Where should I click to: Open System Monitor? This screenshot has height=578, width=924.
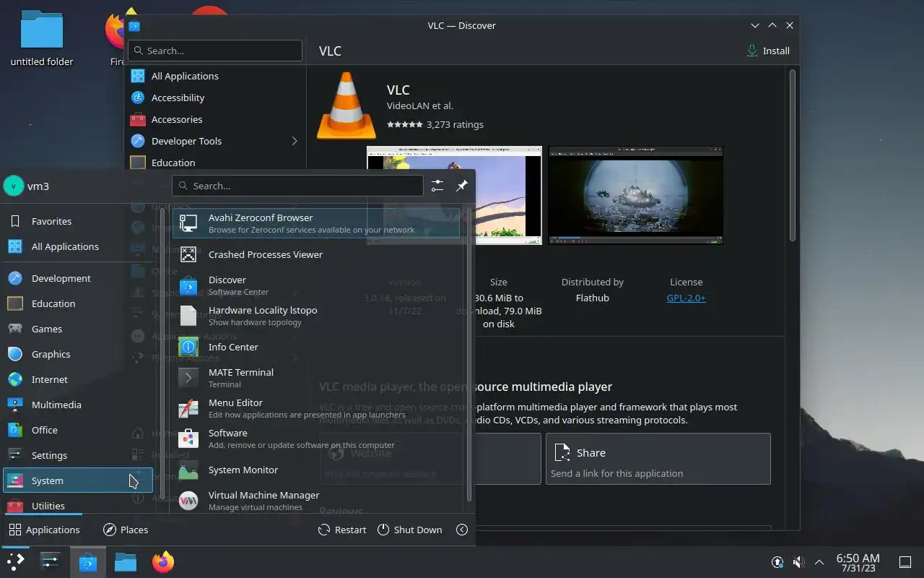coord(315,470)
